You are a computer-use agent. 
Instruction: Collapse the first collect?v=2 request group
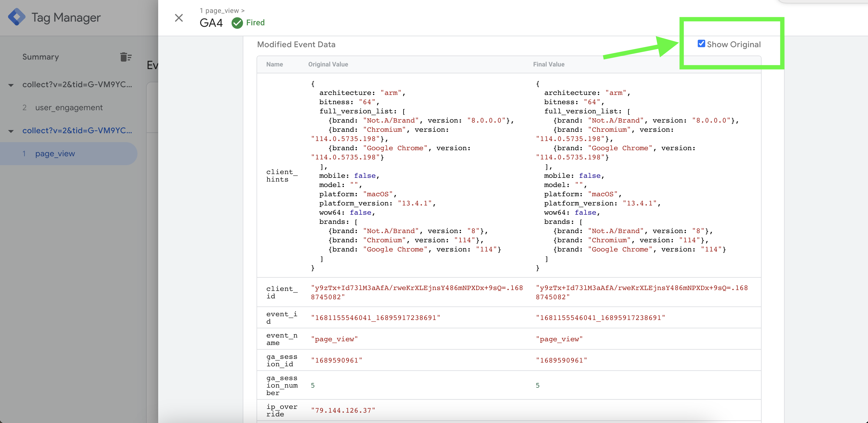coord(11,85)
